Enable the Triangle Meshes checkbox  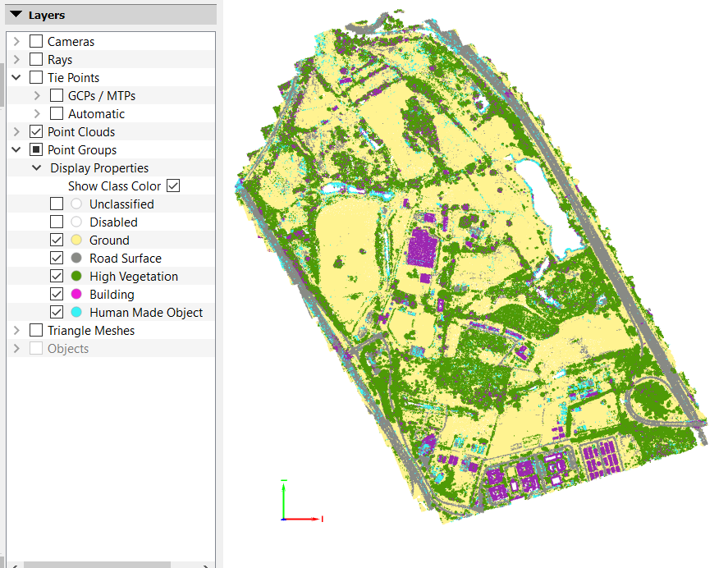pos(36,331)
